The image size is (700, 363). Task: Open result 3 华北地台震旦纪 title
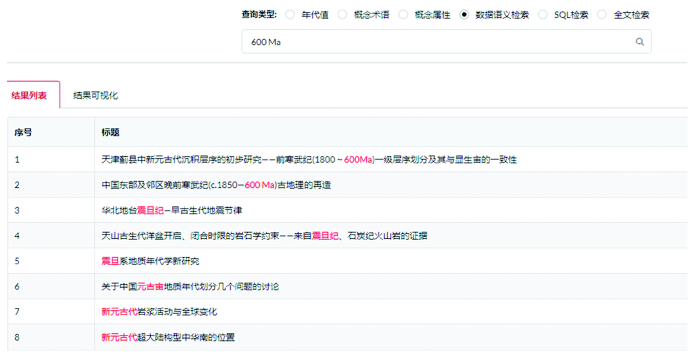[172, 210]
